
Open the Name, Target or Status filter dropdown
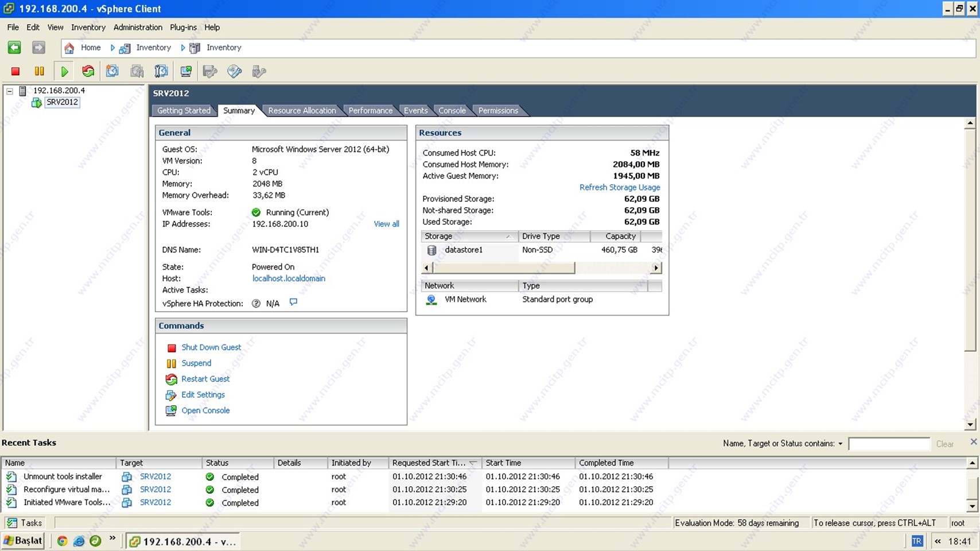click(x=840, y=444)
